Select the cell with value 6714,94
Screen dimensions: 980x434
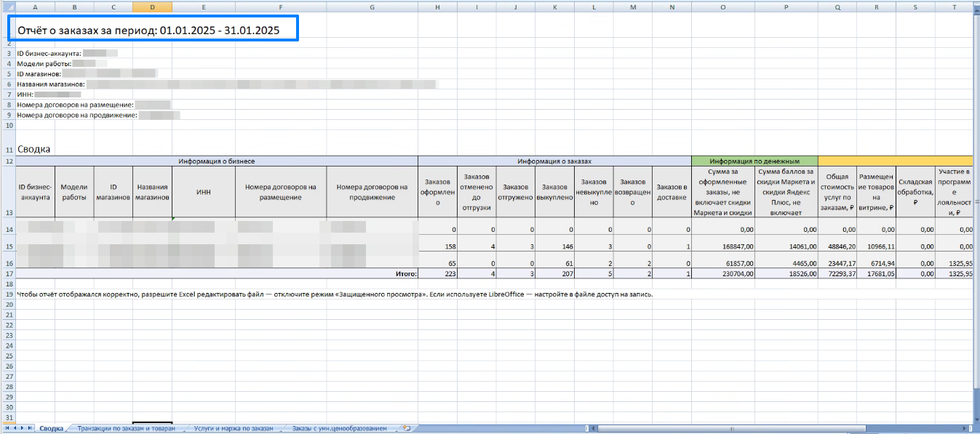[x=877, y=261]
